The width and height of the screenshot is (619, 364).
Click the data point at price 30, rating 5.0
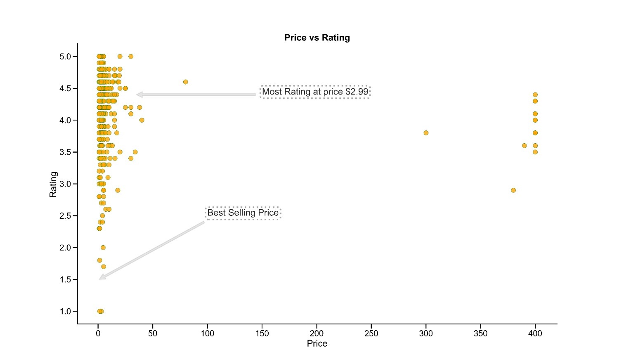click(x=131, y=57)
